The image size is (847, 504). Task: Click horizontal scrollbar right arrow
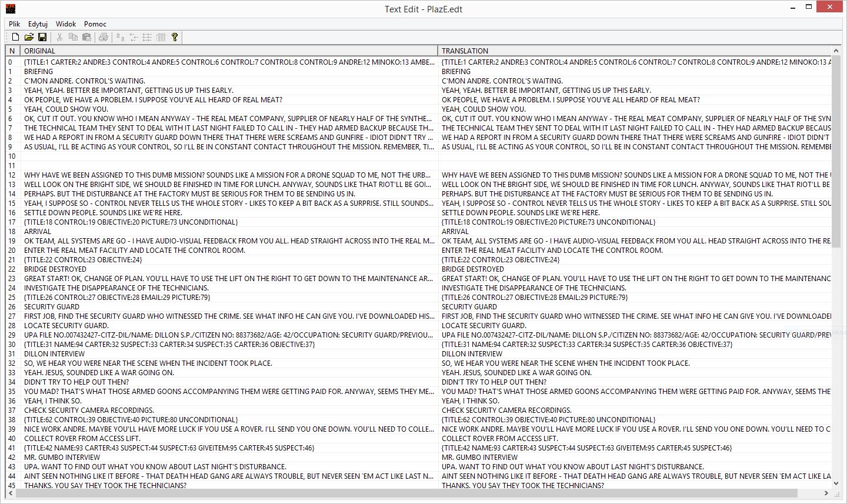(826, 493)
